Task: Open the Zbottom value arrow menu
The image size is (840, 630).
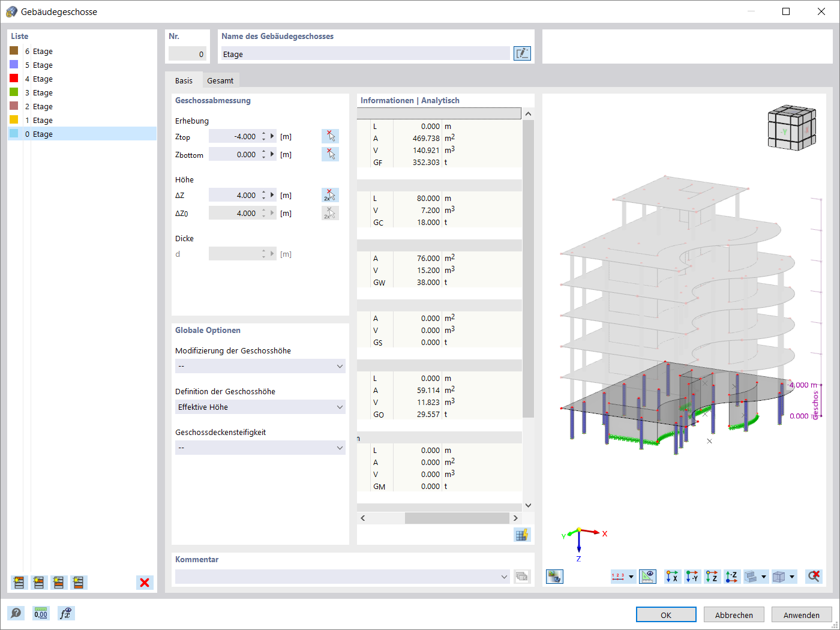Action: (x=272, y=154)
